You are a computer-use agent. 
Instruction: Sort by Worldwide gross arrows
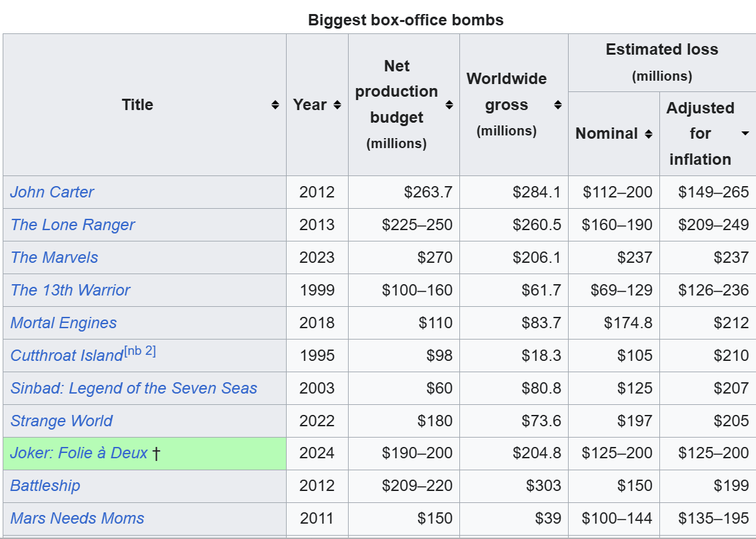(558, 105)
